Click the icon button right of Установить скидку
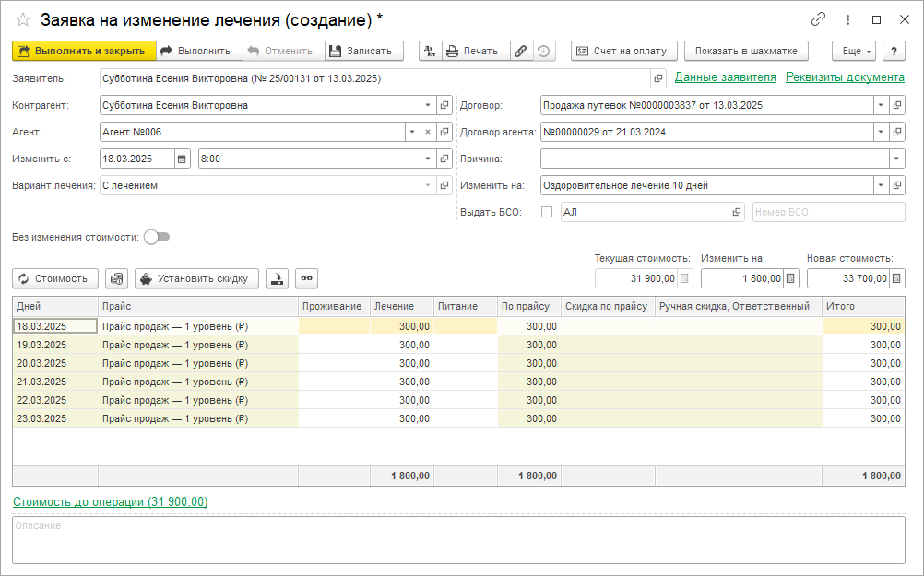The width and height of the screenshot is (924, 576). [x=277, y=278]
